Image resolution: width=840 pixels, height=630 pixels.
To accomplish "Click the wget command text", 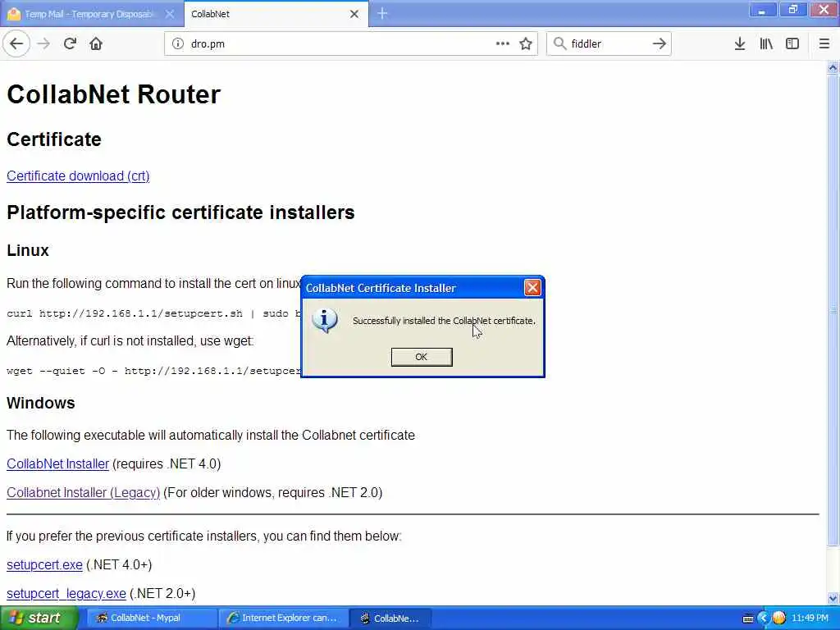I will [x=153, y=371].
